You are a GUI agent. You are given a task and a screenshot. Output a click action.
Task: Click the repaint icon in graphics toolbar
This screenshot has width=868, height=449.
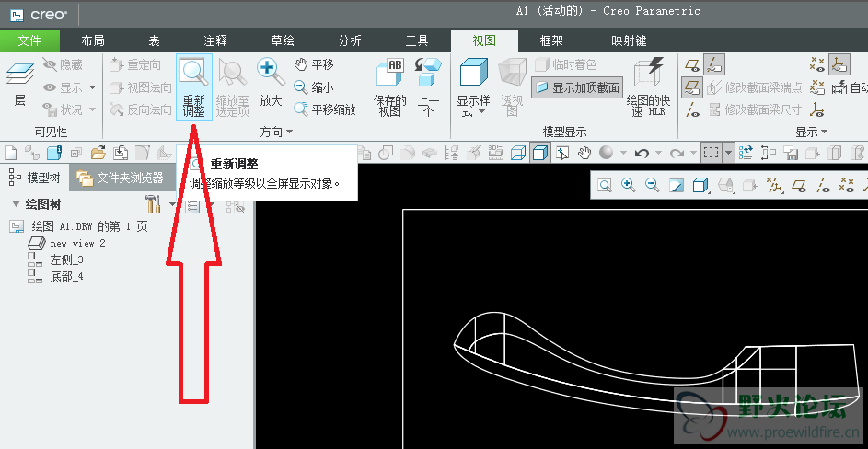coord(677,185)
